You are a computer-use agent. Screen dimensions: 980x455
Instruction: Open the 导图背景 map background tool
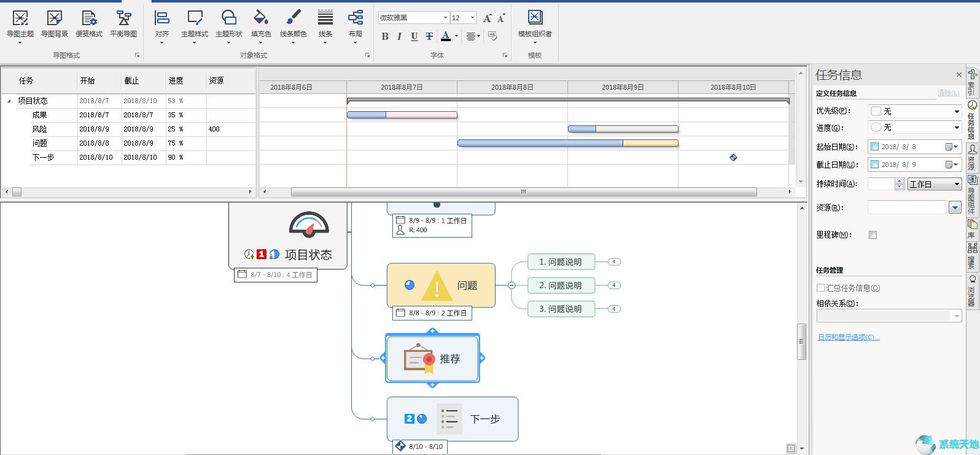click(55, 25)
